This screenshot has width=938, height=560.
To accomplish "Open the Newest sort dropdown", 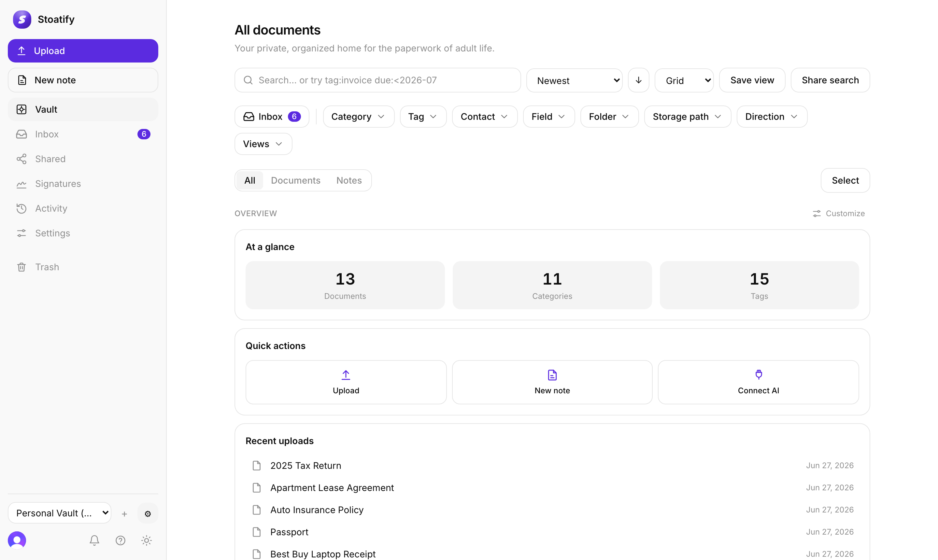I will click(x=575, y=80).
